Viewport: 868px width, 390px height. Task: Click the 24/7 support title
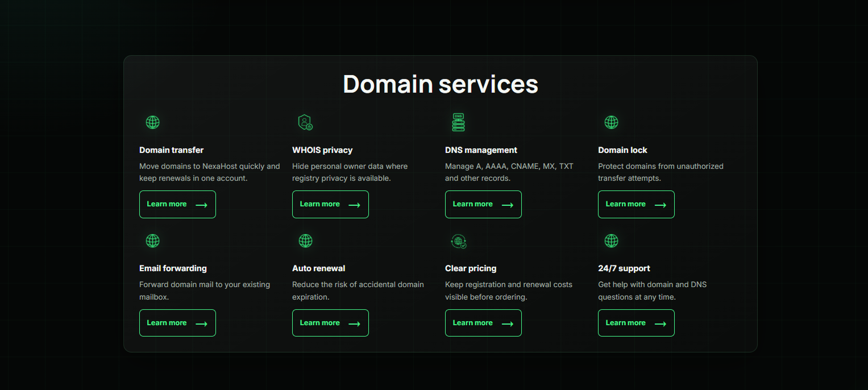pos(624,268)
